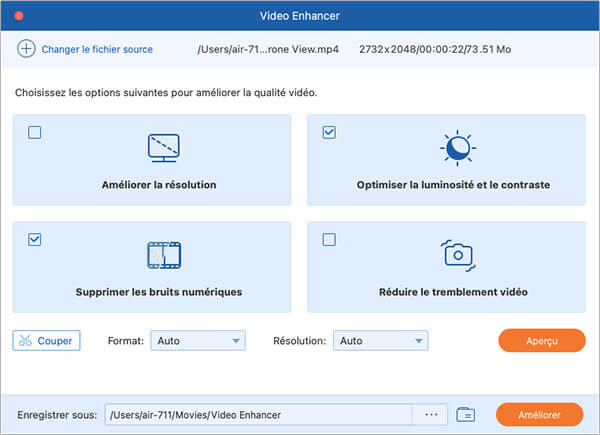The width and height of the screenshot is (600, 435).
Task: Click the plus icon to change source file
Action: click(25, 48)
